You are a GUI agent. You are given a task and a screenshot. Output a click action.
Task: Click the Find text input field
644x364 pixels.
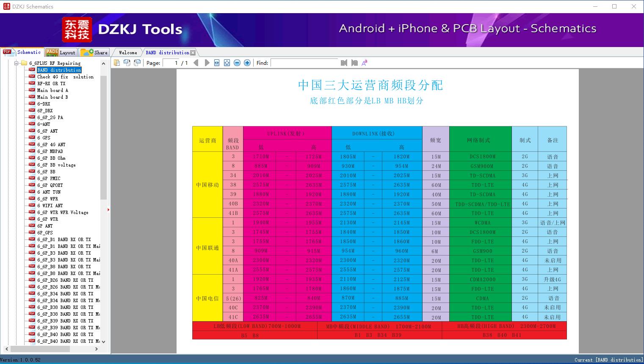[305, 63]
